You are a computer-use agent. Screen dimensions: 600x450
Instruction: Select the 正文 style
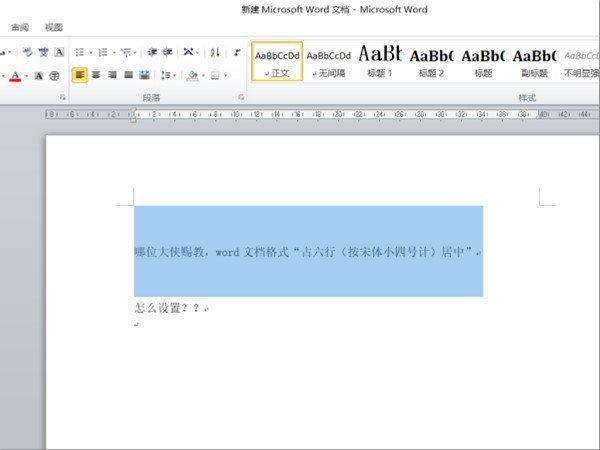277,62
